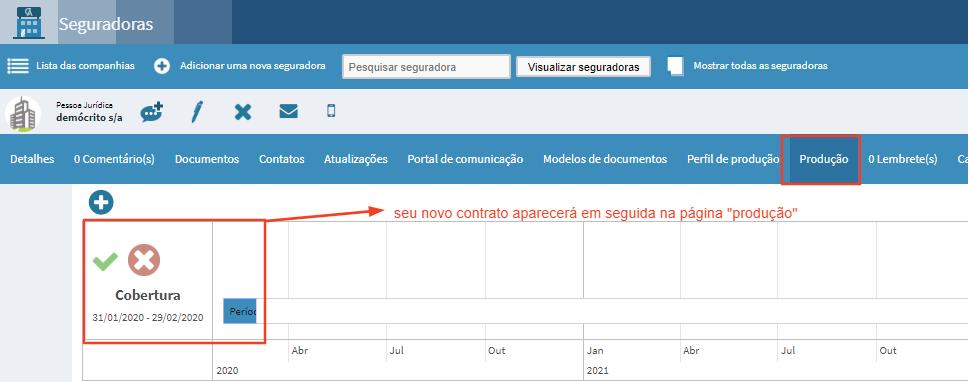Click the copy icon beside Mostrar todas as seguradoras

pyautogui.click(x=675, y=66)
